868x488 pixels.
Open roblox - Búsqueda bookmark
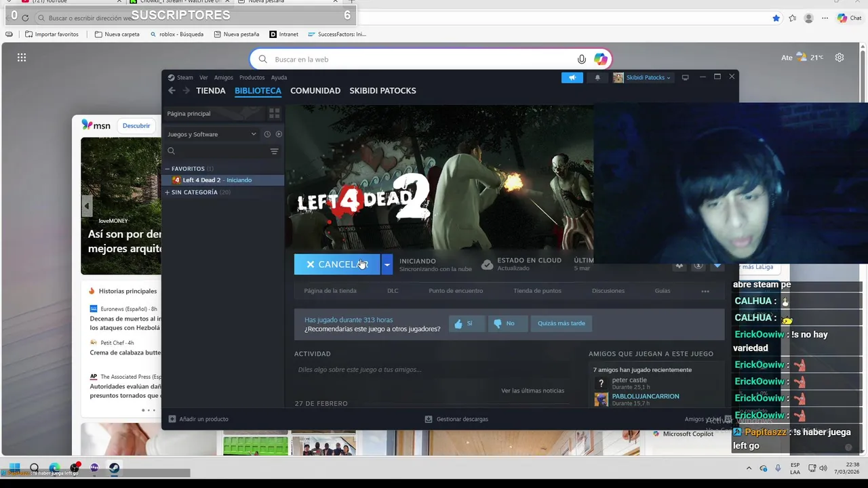tap(176, 34)
